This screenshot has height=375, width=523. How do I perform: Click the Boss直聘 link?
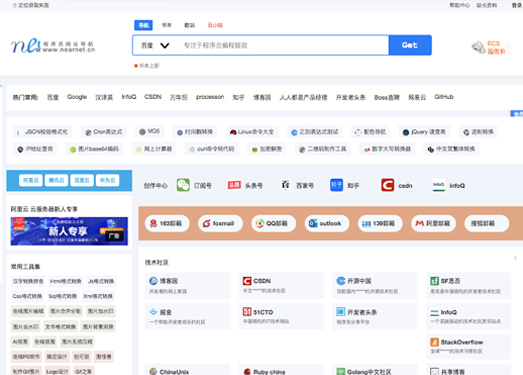pyautogui.click(x=387, y=97)
